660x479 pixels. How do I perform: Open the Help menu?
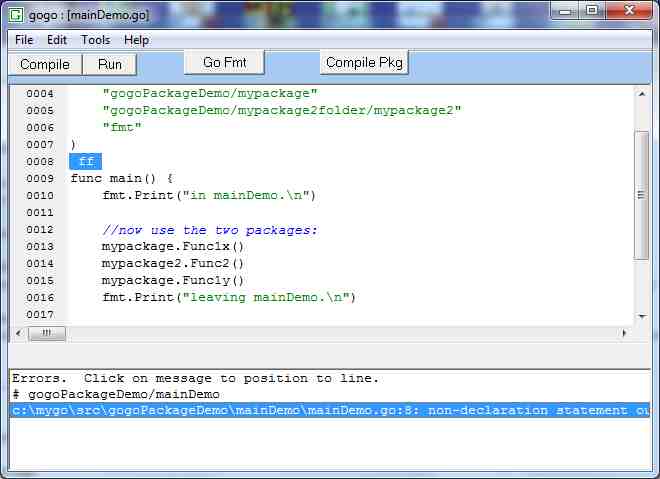click(x=136, y=40)
